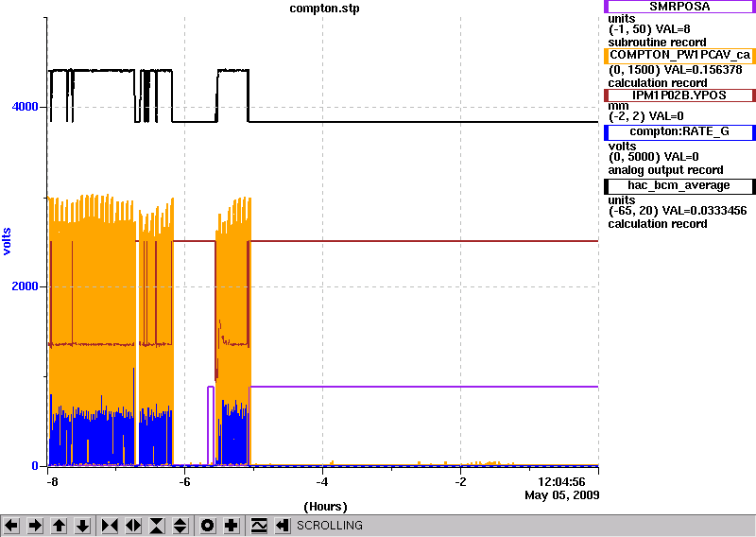
Task: Select the IPM1P02B.YPOS legend entry
Action: point(679,95)
